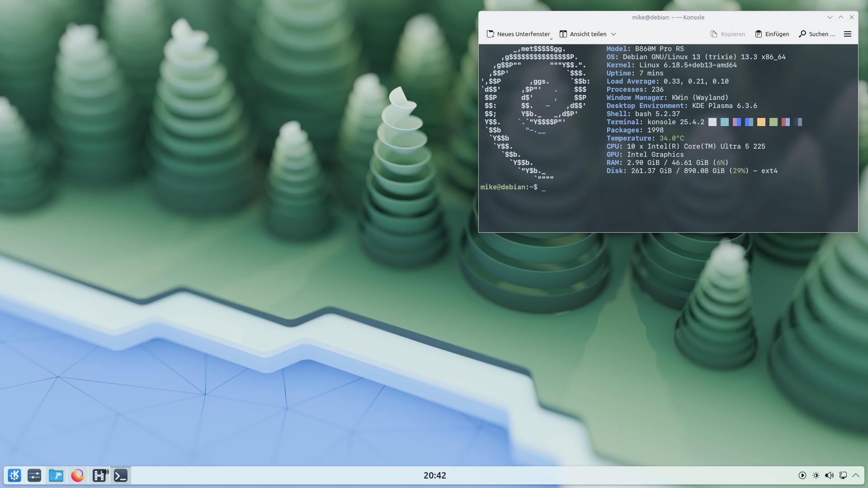Show hidden system tray icons
The height and width of the screenshot is (488, 868).
(856, 475)
